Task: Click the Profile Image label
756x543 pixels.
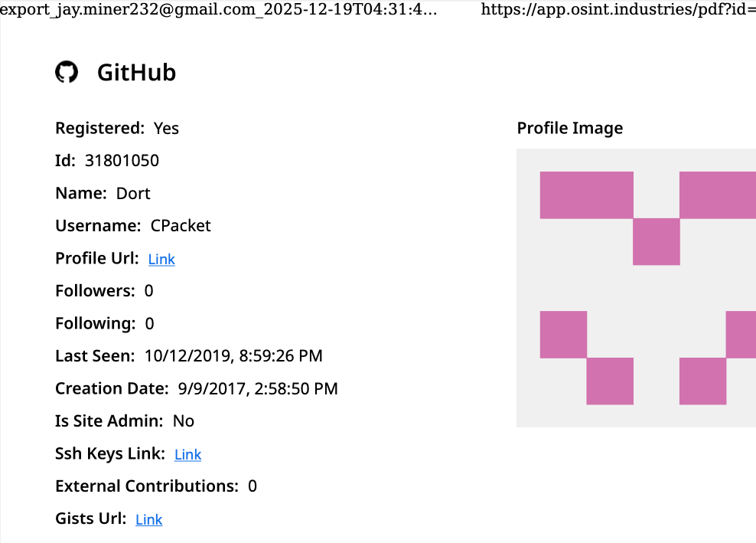Action: pos(569,128)
